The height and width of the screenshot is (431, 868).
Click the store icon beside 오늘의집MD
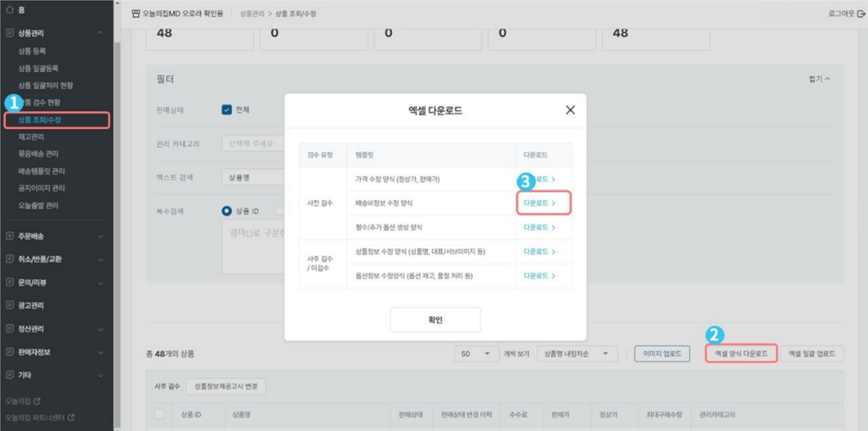tap(136, 14)
